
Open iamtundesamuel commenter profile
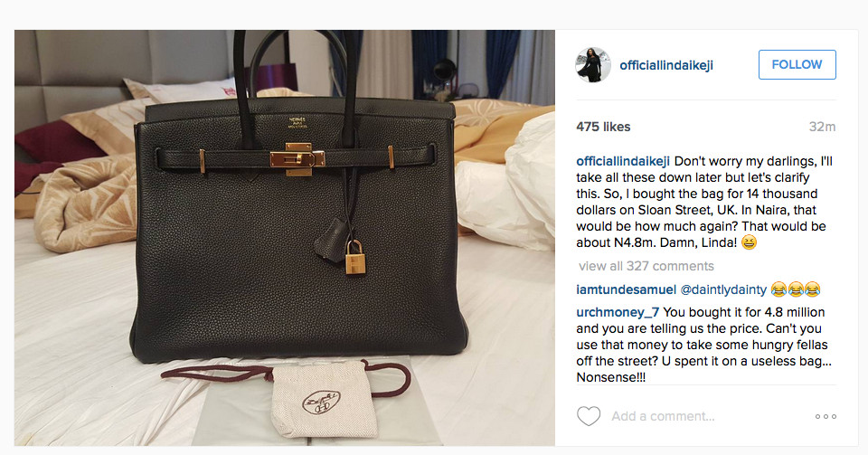click(626, 289)
